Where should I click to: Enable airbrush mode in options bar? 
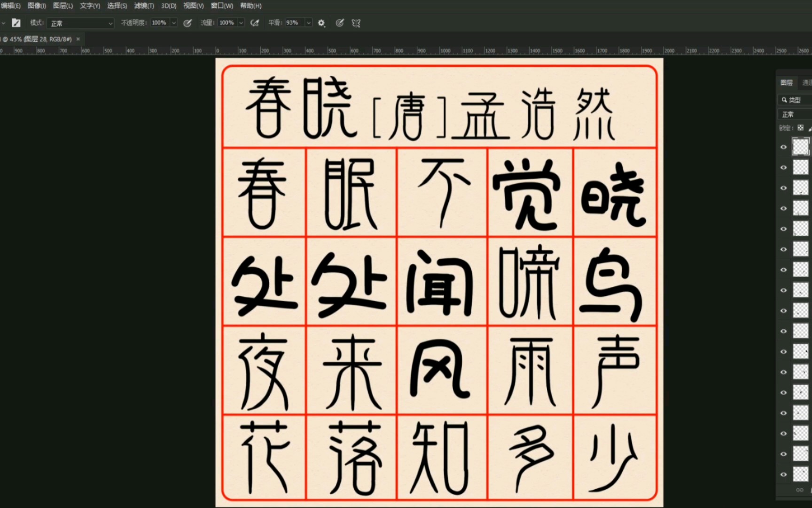[x=255, y=23]
